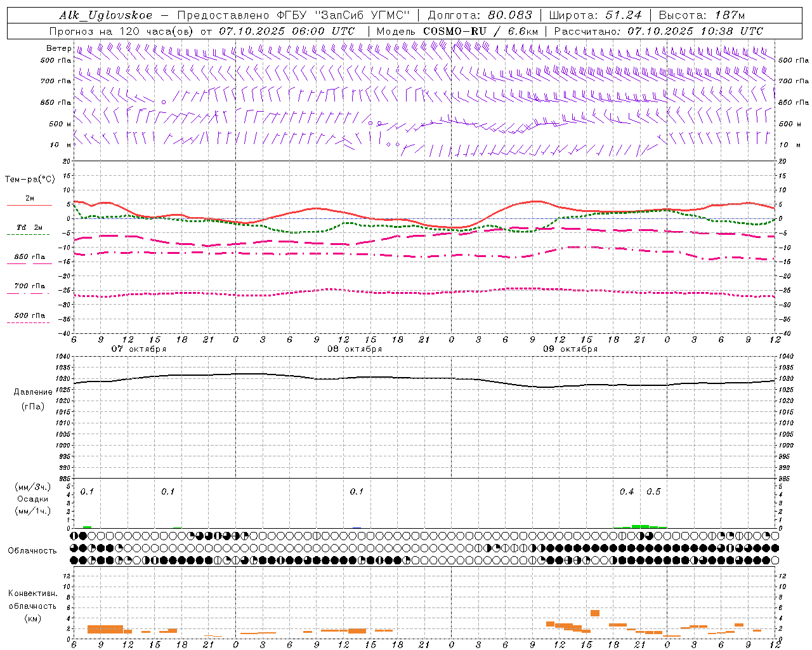Click the 500 м wind level label on left

[60, 124]
